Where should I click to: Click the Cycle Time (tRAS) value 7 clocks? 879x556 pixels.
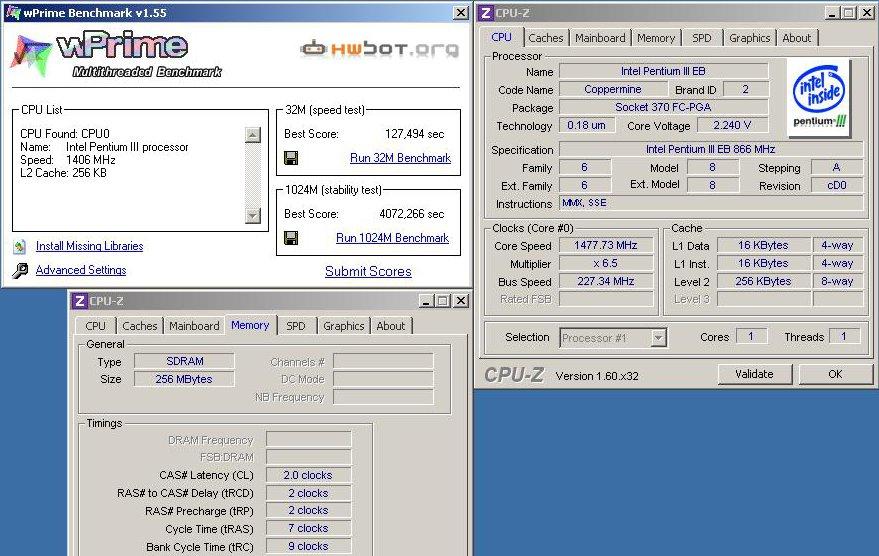coord(308,529)
